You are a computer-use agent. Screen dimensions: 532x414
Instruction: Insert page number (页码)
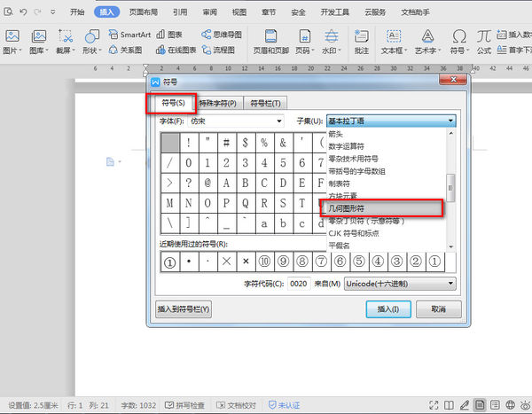[x=305, y=42]
